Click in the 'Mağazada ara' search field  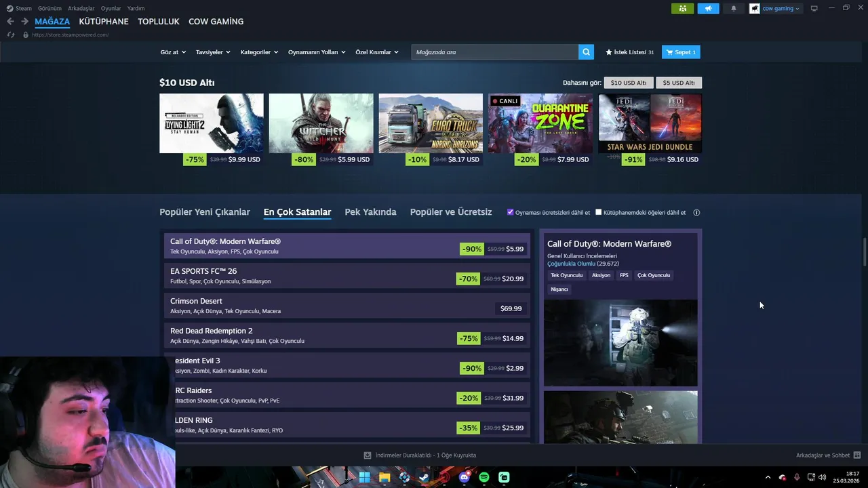(494, 52)
